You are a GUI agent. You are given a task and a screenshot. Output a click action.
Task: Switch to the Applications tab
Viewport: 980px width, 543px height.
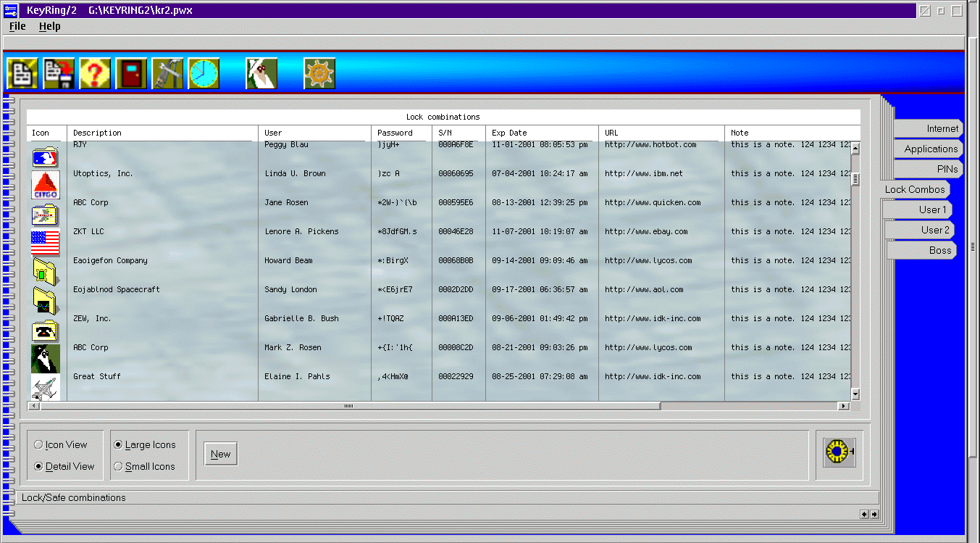(x=929, y=149)
